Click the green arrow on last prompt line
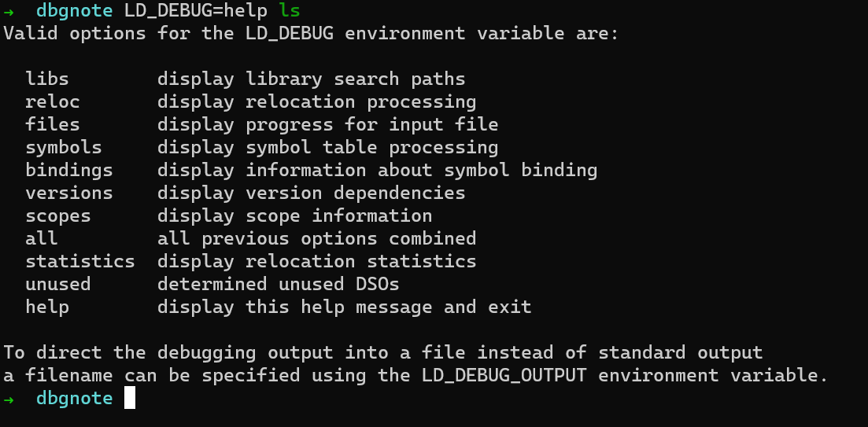Viewport: 868px width, 427px height. pyautogui.click(x=9, y=398)
